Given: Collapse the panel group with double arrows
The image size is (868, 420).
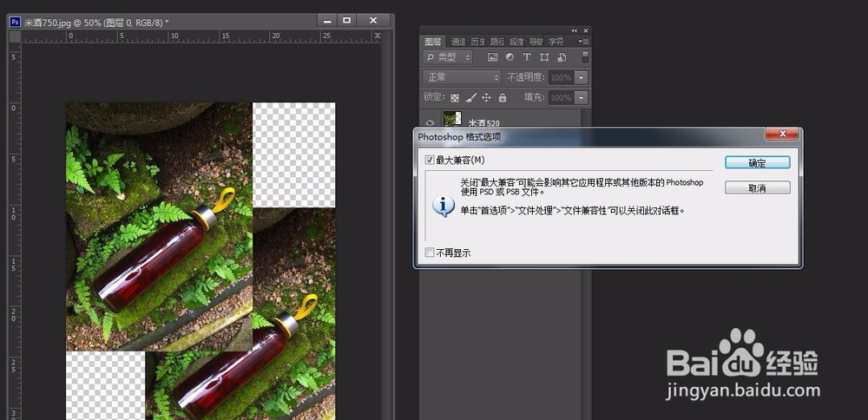Looking at the screenshot, I should 574,30.
